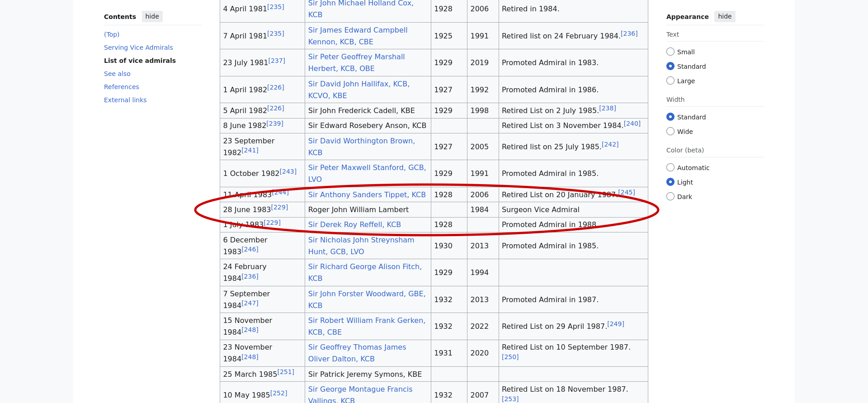Open Sir Derek Roy Reffell link
Viewport: 868px width, 403px height.
pyautogui.click(x=354, y=225)
